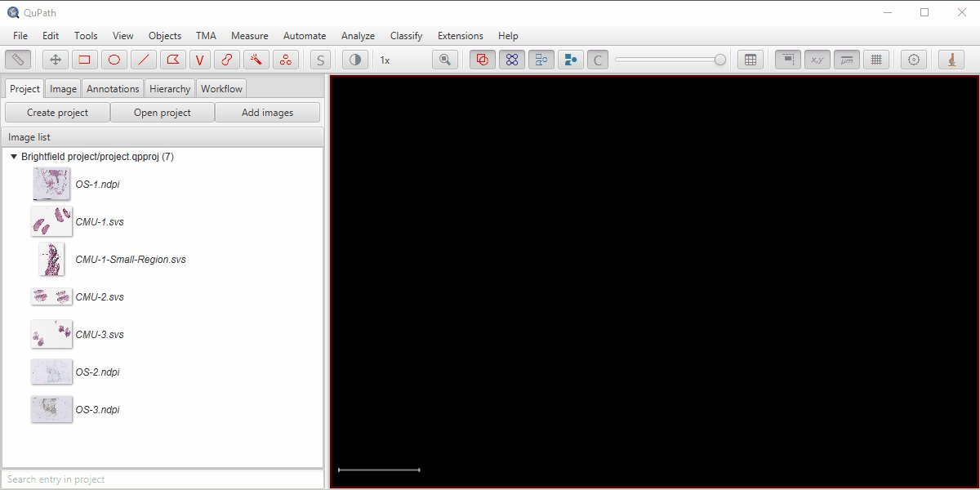Switch to the Image tab

click(63, 88)
